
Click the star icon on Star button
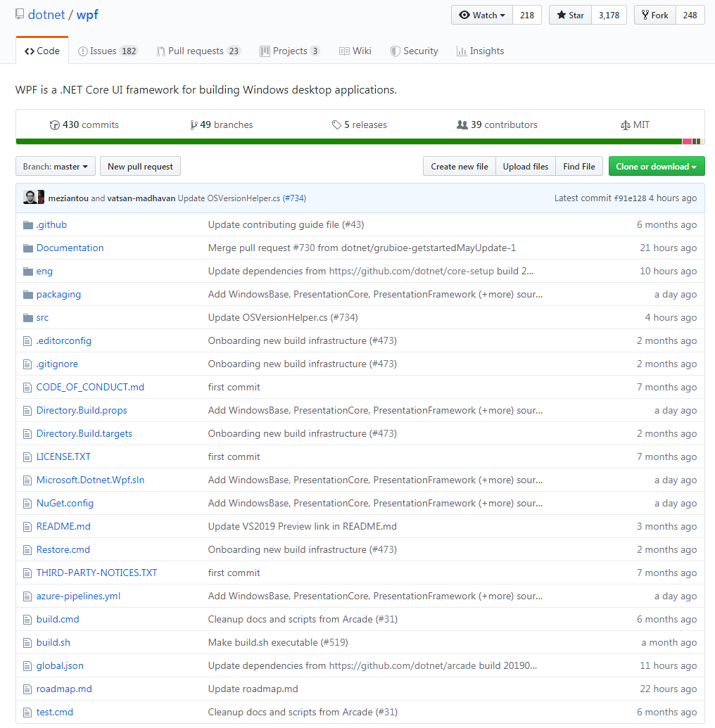pos(561,15)
